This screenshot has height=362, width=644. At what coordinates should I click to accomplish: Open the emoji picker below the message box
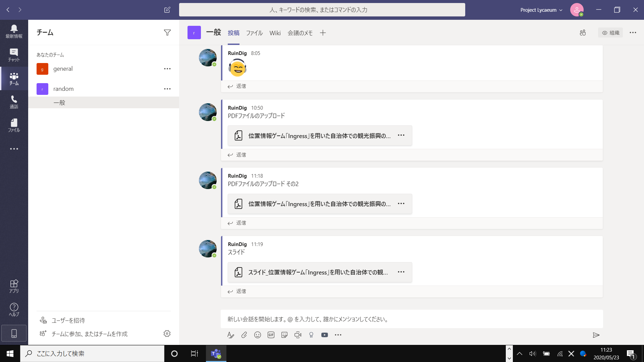[258, 335]
